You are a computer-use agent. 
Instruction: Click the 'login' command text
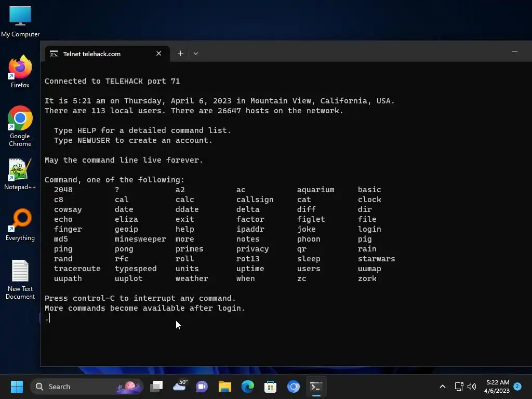(x=369, y=229)
